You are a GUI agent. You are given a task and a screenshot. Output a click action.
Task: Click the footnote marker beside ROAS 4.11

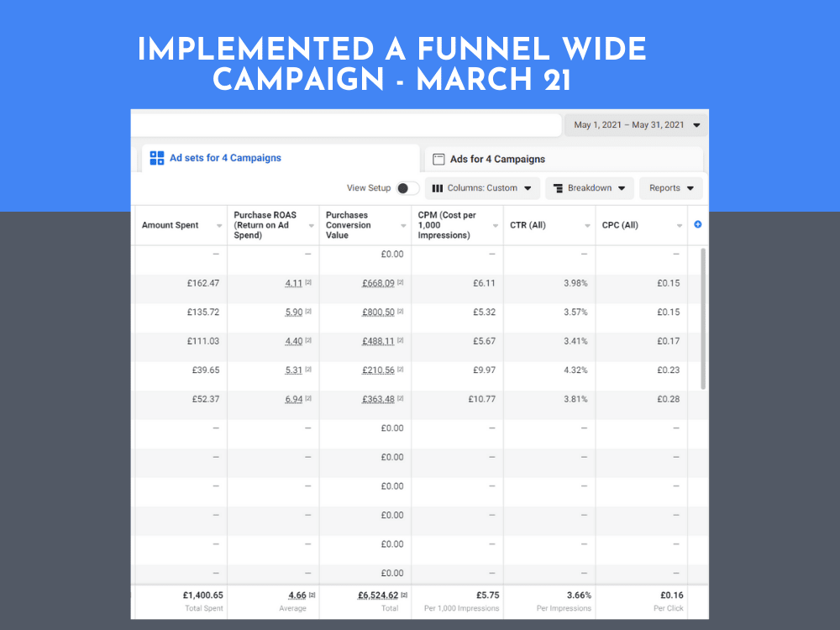pyautogui.click(x=308, y=283)
